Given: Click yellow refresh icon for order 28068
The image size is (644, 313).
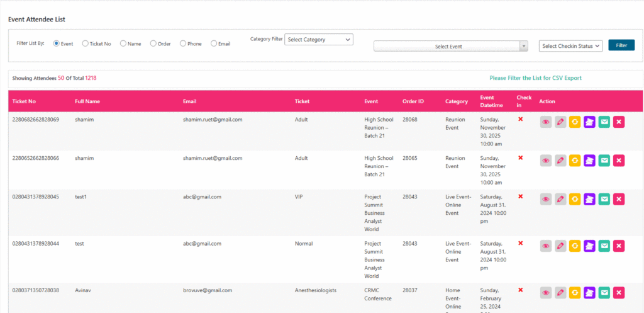Looking at the screenshot, I should [575, 122].
